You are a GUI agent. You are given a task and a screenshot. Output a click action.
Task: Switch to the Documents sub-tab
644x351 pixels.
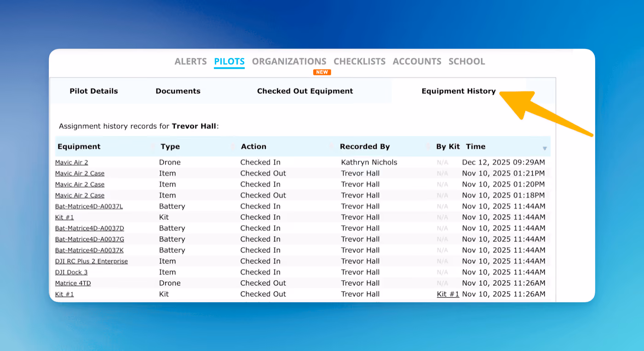pos(178,91)
